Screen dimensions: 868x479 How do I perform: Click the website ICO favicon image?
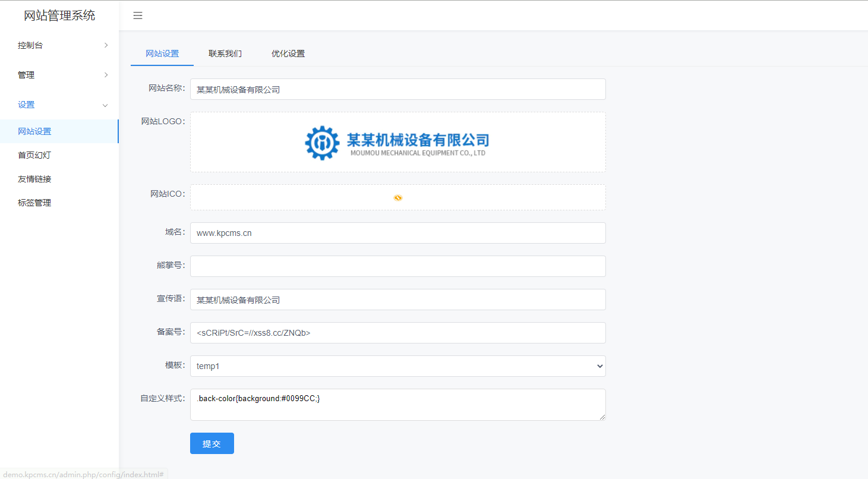coord(398,198)
